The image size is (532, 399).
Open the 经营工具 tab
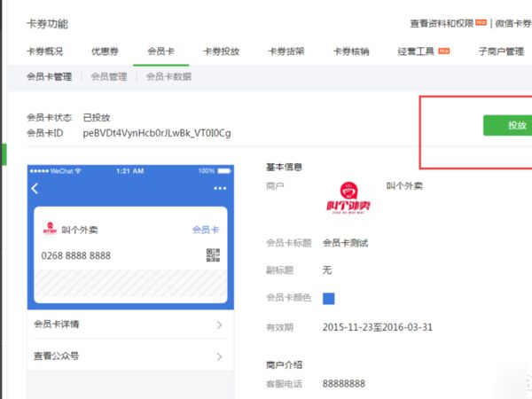[418, 52]
